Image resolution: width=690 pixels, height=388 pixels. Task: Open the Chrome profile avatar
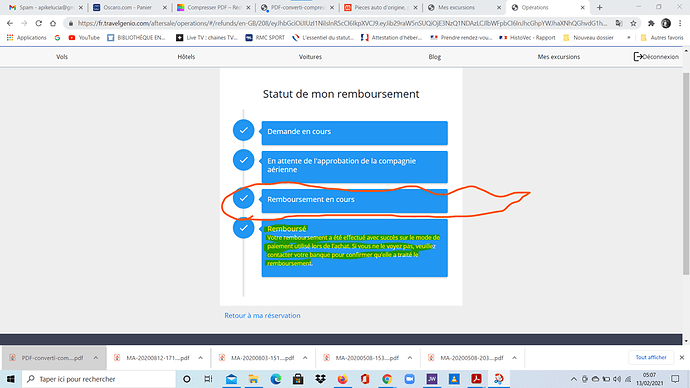666,23
